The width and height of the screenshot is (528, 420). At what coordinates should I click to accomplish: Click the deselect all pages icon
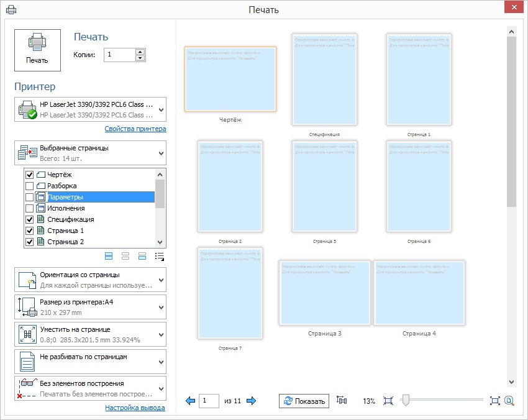125,256
